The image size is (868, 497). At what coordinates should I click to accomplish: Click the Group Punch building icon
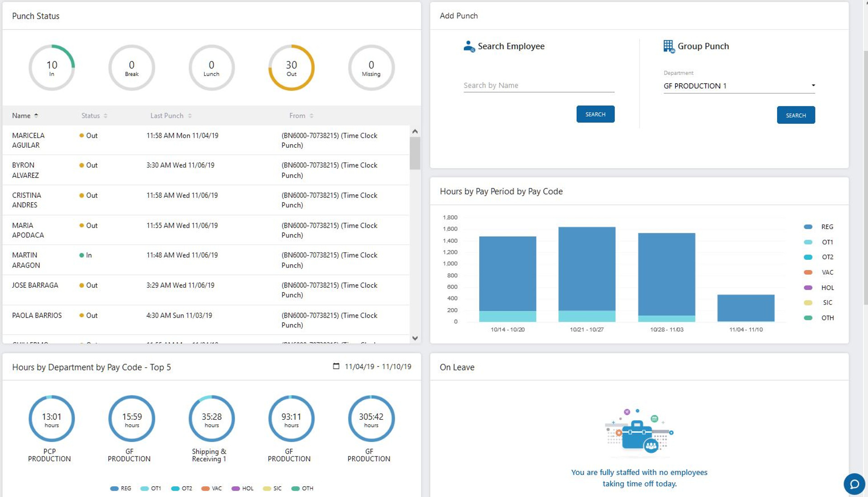click(x=668, y=46)
